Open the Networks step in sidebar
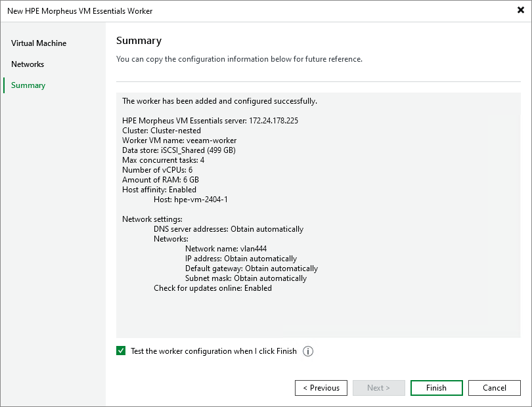Viewport: 532px width, 407px height. (28, 64)
